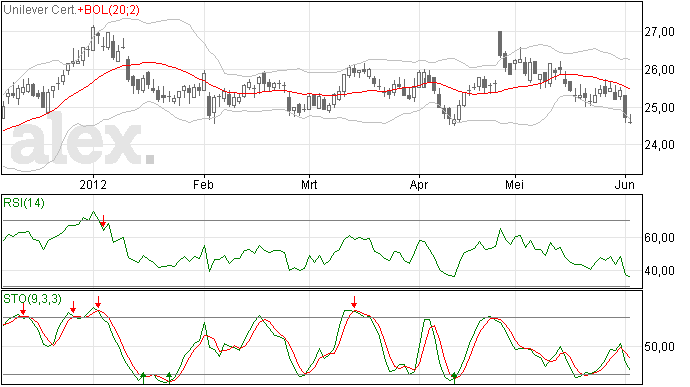Viewport: 690px width, 387px height.
Task: Click the 50,00 stochastic axis value
Action: pyautogui.click(x=659, y=347)
